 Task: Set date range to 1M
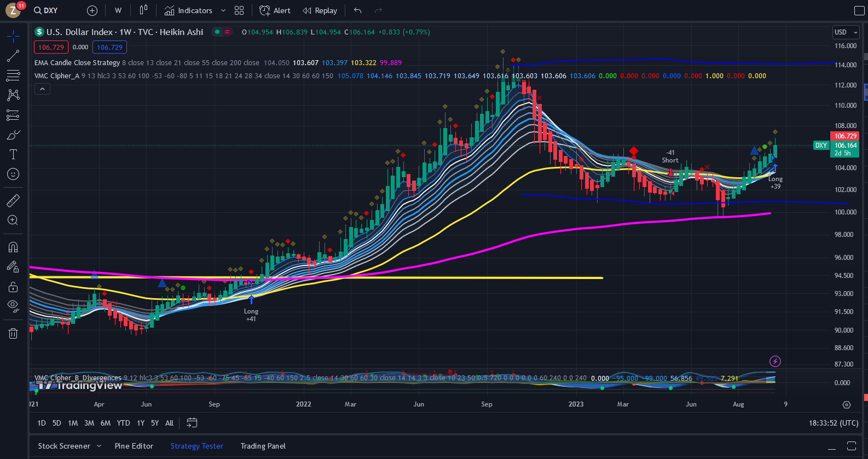[73, 423]
